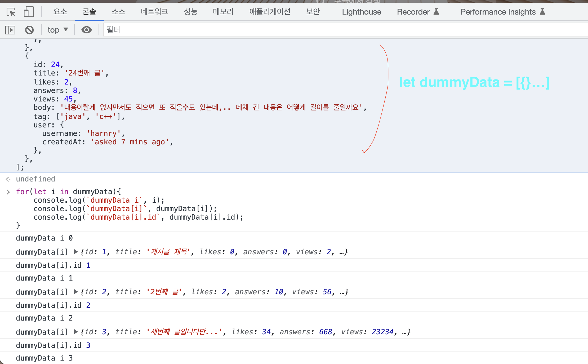Click the Recorder flask icon
Screen dimensions: 588x364
(436, 12)
